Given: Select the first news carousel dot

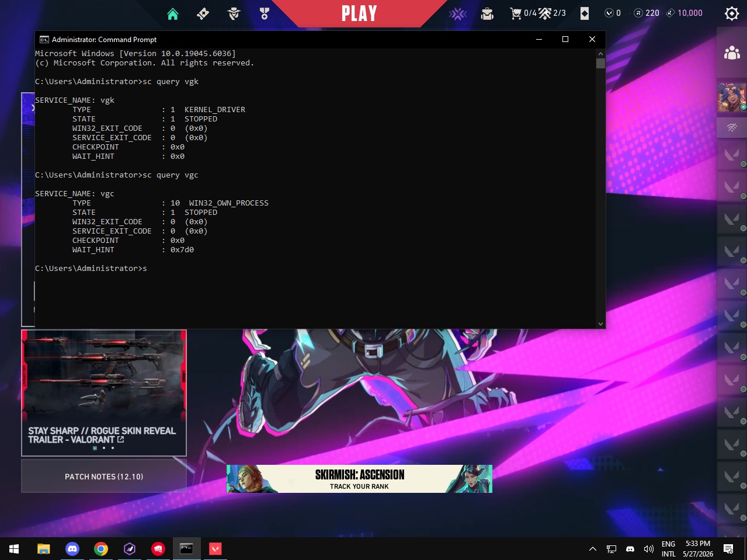Looking at the screenshot, I should point(95,448).
